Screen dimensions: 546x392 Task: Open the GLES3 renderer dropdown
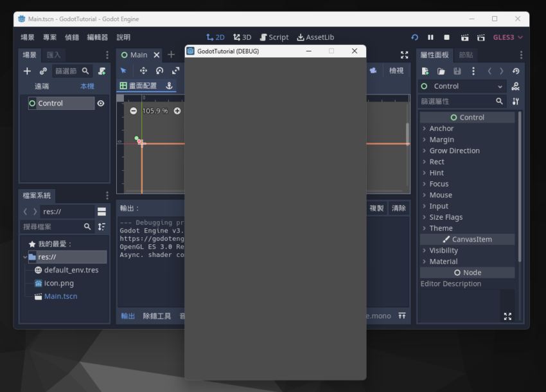tap(507, 37)
